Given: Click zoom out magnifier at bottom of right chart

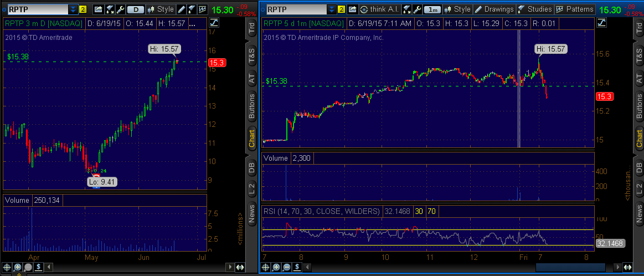Looking at the screenshot, I should pyautogui.click(x=286, y=267).
